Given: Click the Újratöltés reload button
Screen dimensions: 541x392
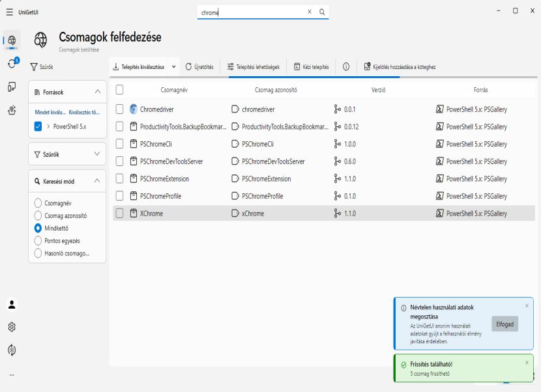Looking at the screenshot, I should click(x=199, y=66).
